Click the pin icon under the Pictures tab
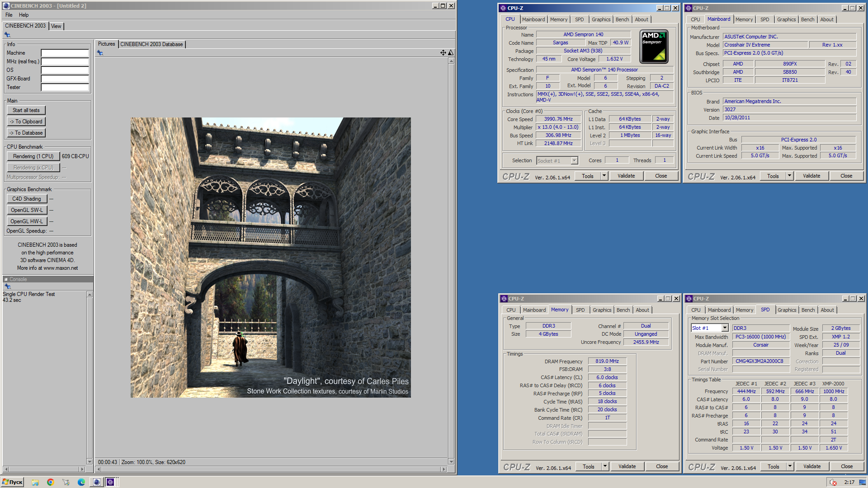The width and height of the screenshot is (868, 488). click(x=100, y=53)
